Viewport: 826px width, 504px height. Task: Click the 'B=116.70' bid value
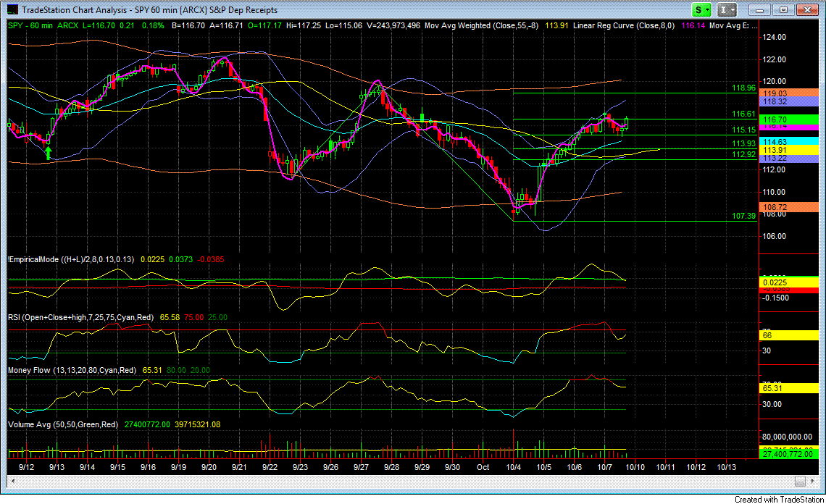click(x=188, y=25)
